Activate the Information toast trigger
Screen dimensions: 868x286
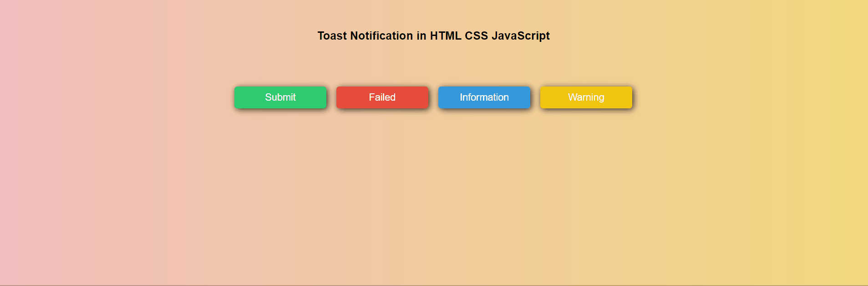coord(484,97)
